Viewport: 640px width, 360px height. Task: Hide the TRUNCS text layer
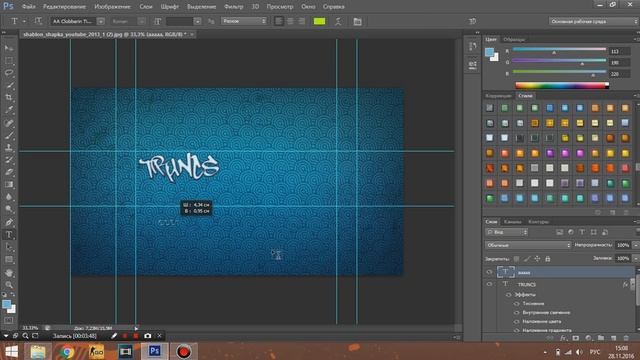(489, 284)
